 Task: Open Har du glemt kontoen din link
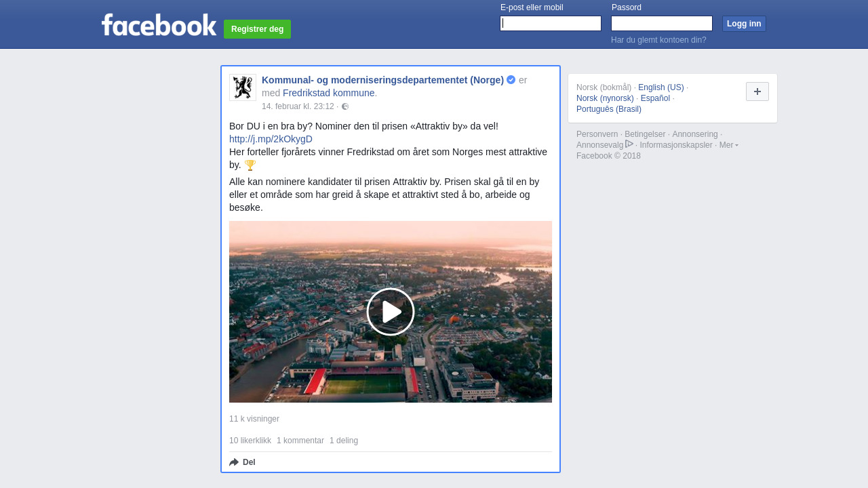tap(658, 40)
